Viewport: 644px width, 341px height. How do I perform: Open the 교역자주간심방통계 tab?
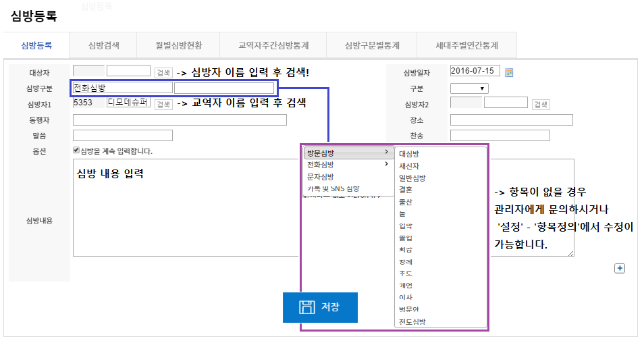(273, 45)
